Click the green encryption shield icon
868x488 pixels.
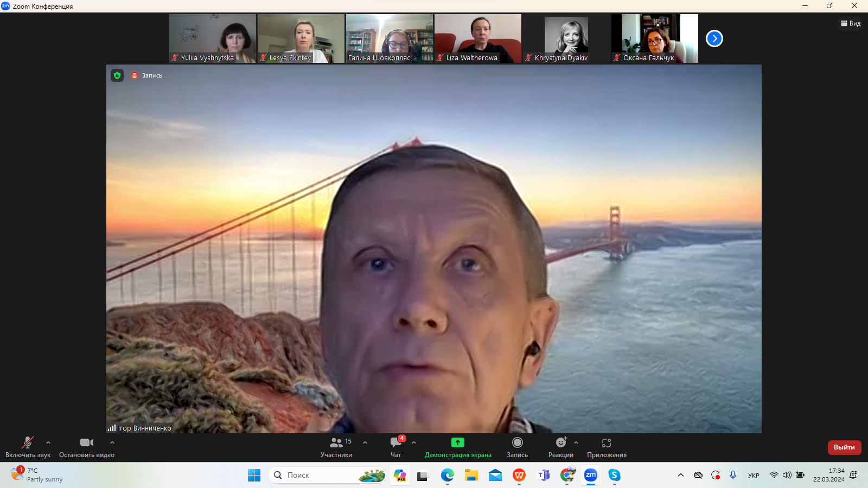tap(117, 75)
